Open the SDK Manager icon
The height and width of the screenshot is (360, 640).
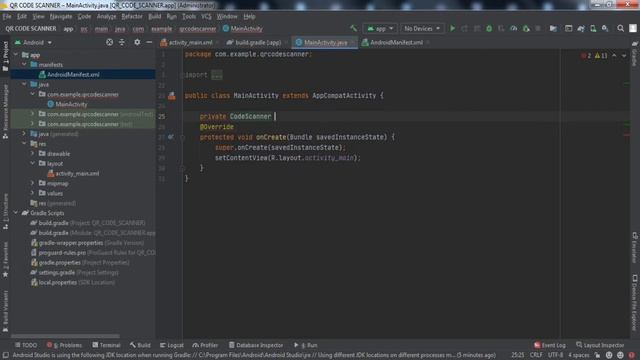click(x=605, y=29)
